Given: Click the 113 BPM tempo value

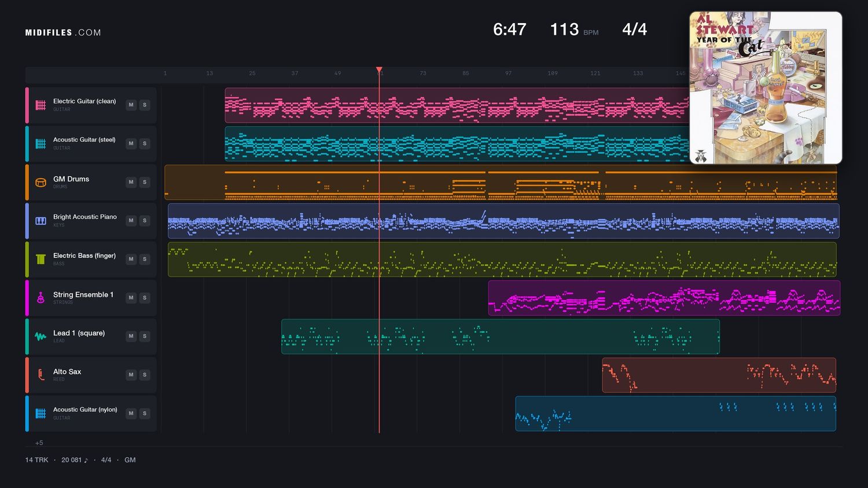Looking at the screenshot, I should coord(564,29).
